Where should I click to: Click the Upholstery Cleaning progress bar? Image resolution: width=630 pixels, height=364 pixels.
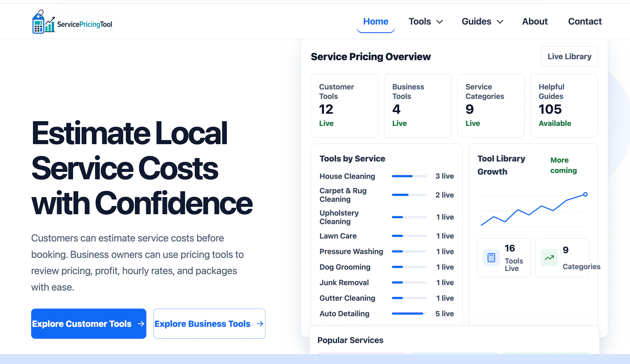pos(409,217)
